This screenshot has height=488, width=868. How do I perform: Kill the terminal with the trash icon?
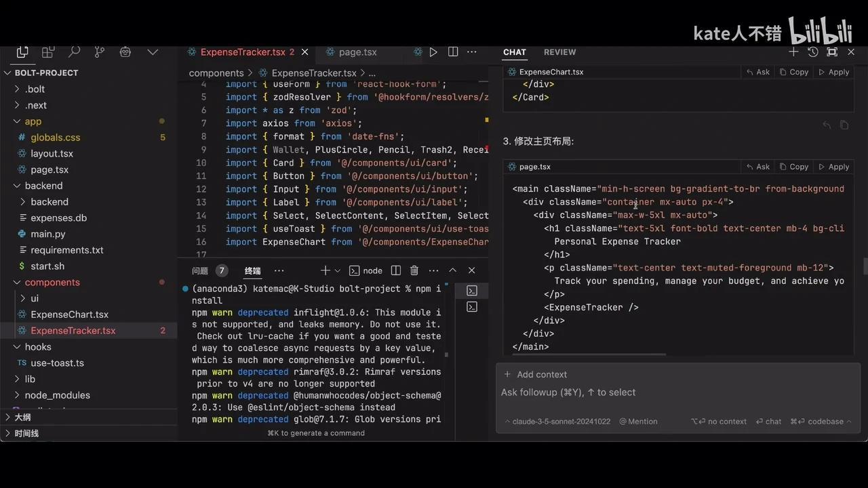point(414,270)
